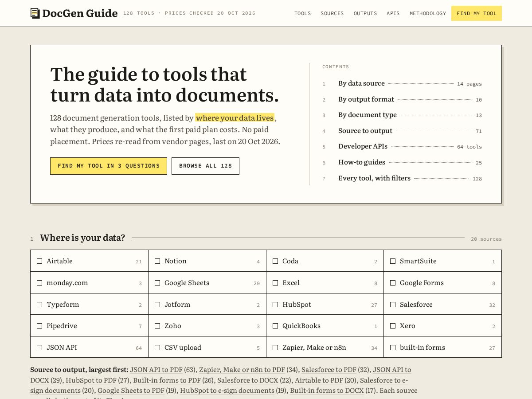Click the Browse All 128 button
The height and width of the screenshot is (399, 532).
coord(205,166)
